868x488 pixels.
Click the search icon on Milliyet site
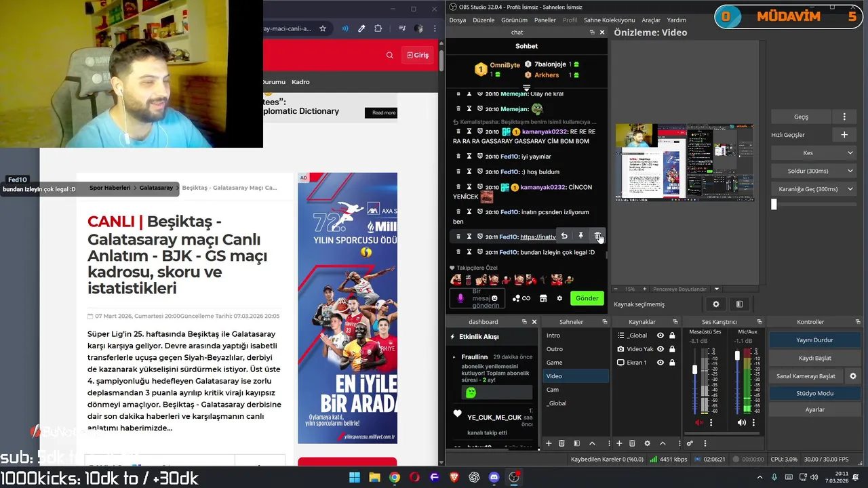(x=389, y=55)
